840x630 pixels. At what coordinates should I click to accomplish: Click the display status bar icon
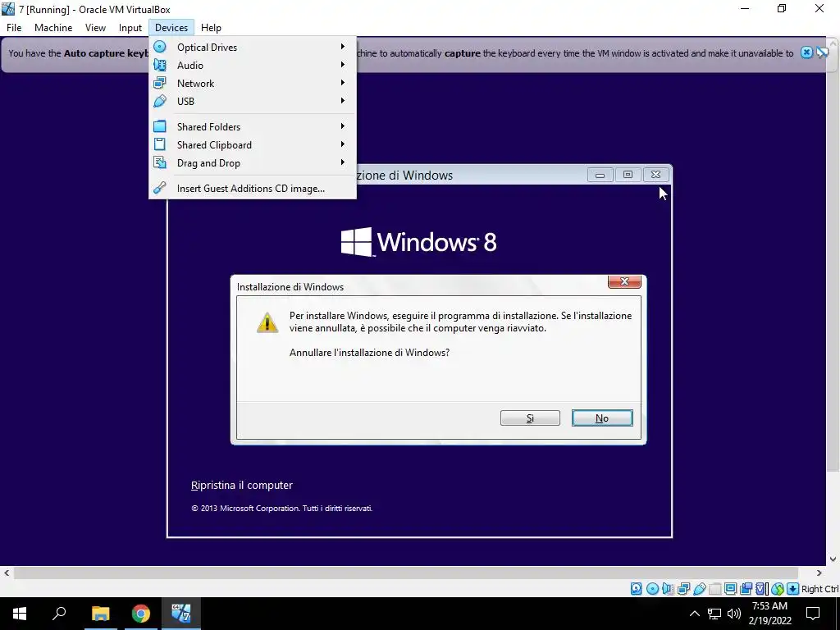[x=730, y=589]
